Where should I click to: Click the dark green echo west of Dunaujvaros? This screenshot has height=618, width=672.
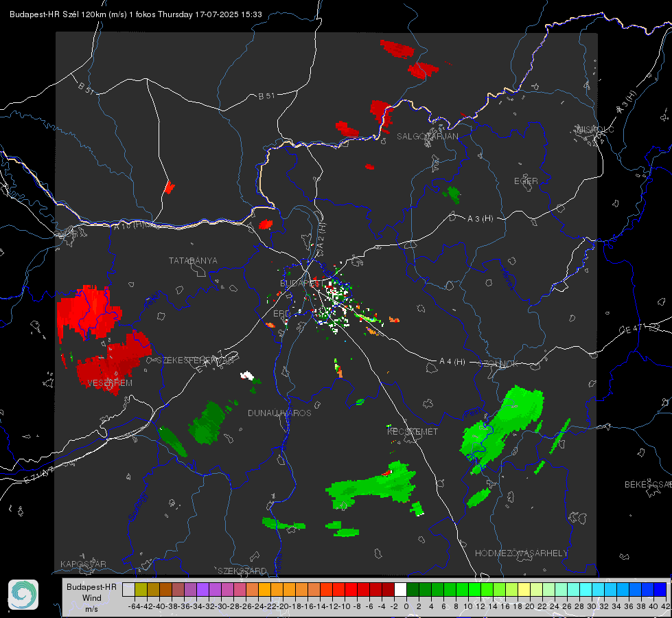click(x=207, y=422)
